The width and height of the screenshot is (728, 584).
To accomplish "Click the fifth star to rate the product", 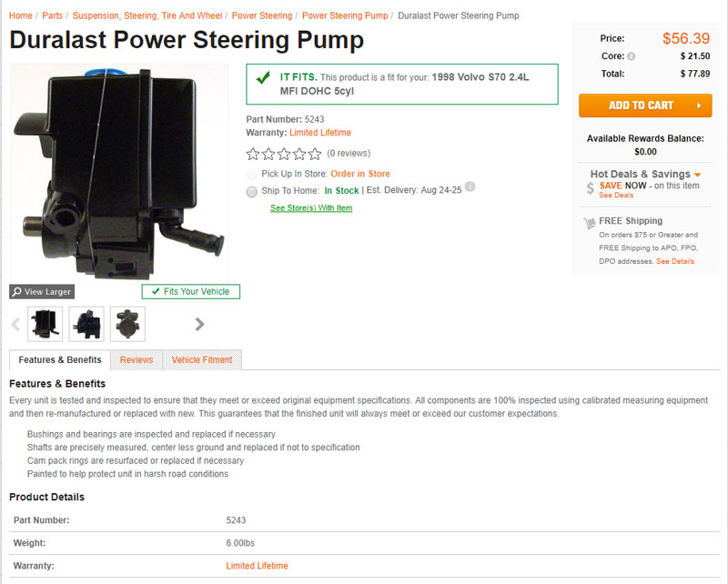I will tap(315, 154).
